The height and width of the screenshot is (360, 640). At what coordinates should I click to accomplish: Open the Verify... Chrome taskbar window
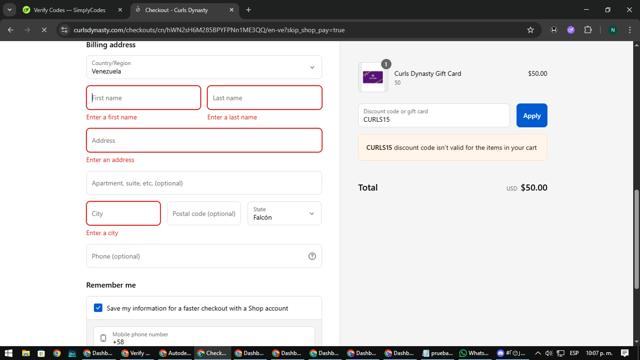[x=136, y=353]
